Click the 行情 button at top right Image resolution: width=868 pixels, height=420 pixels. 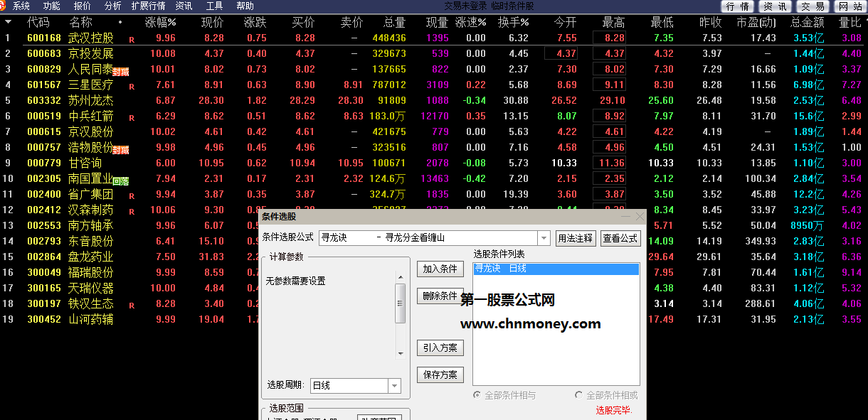[x=738, y=6]
